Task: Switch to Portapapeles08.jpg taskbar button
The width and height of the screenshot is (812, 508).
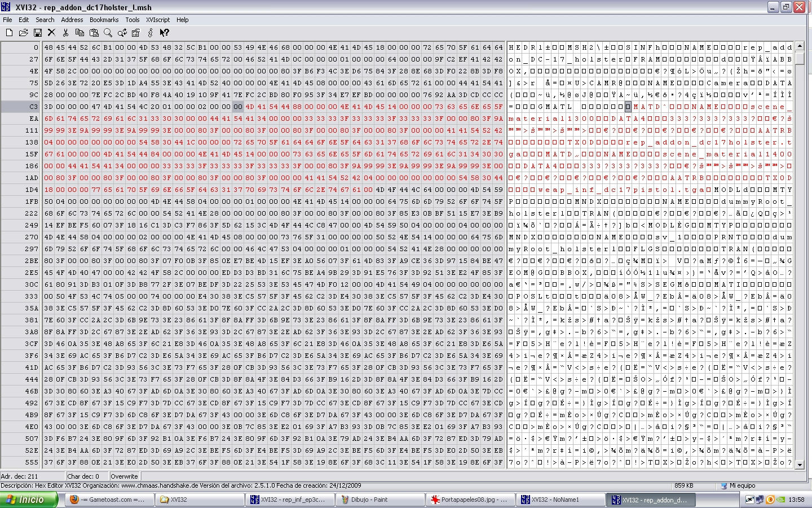Action: [470, 500]
